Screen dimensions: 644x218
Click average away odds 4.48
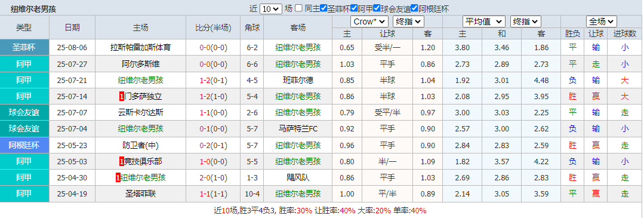tap(541, 80)
